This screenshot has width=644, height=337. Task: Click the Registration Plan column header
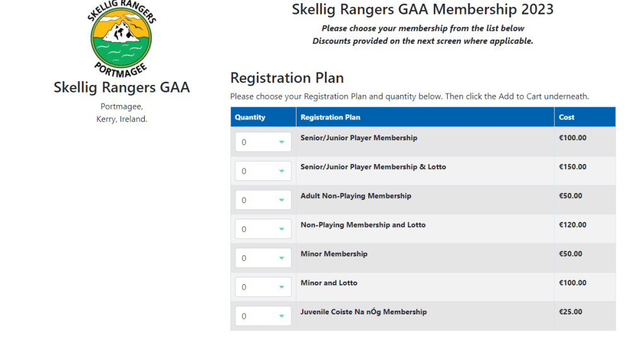(x=330, y=117)
